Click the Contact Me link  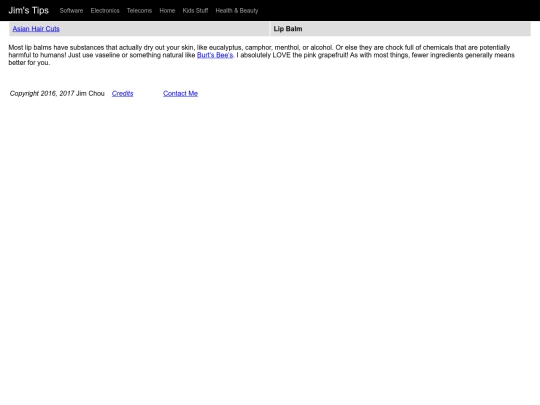coord(180,93)
